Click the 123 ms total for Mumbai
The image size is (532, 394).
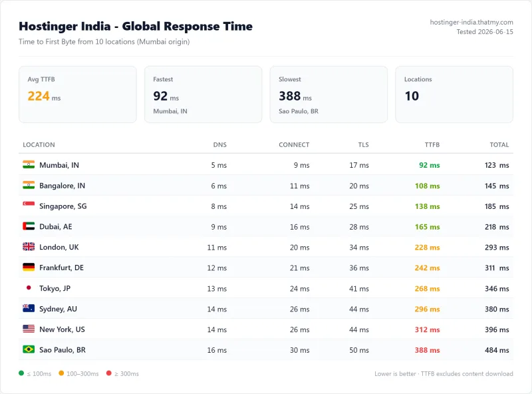click(x=497, y=165)
